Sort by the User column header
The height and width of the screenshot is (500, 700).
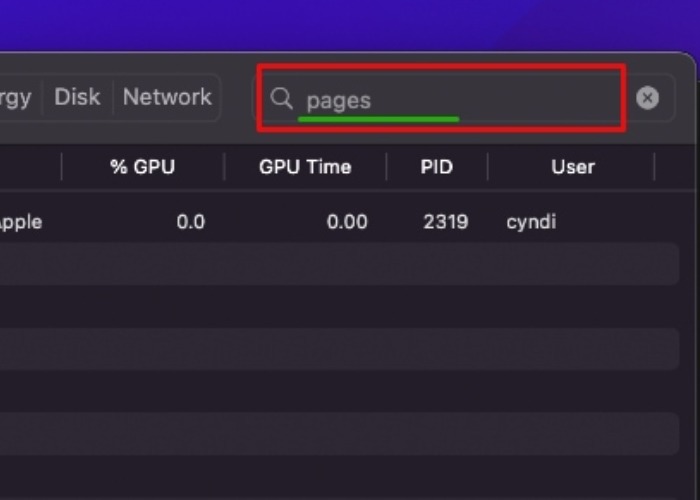[x=572, y=167]
